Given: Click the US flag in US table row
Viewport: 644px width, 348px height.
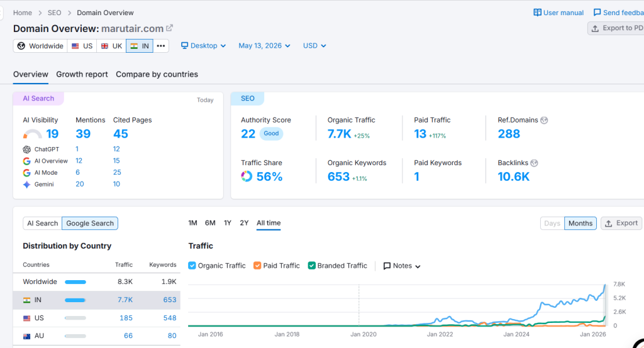Looking at the screenshot, I should [26, 318].
